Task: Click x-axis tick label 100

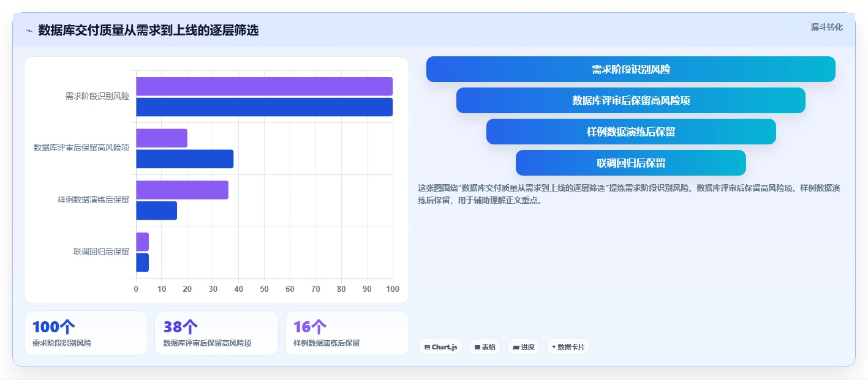Action: coord(393,289)
